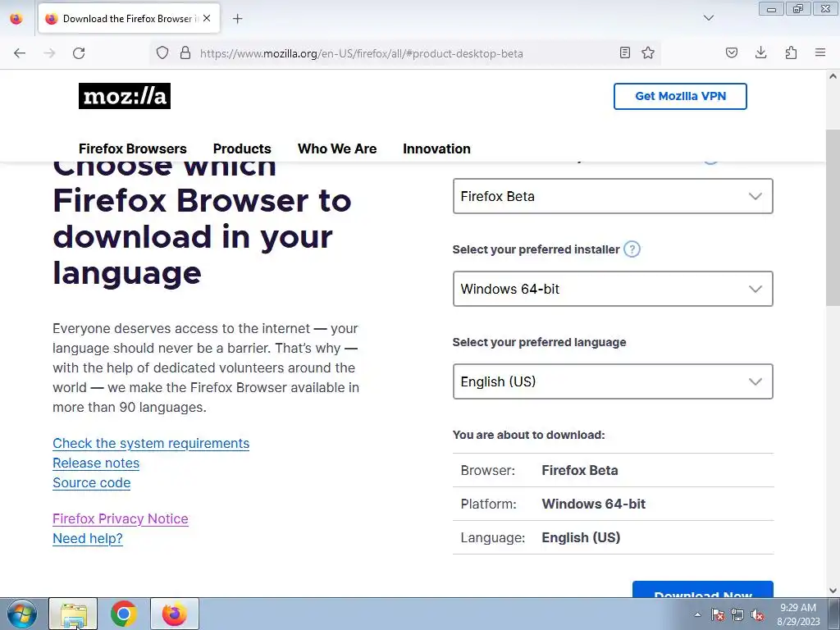Open Source code link

[x=92, y=482]
